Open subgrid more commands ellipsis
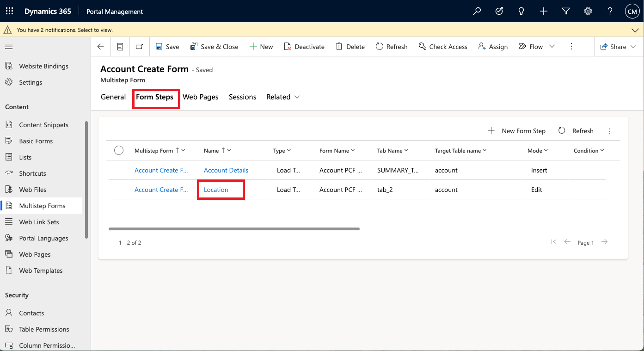The height and width of the screenshot is (351, 644). pyautogui.click(x=610, y=131)
